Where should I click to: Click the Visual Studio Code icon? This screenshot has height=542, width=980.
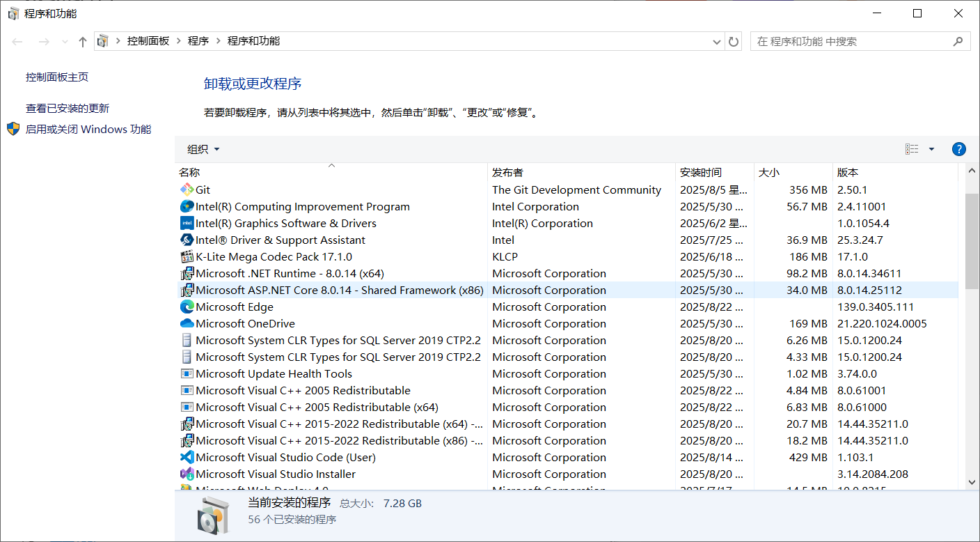pos(187,457)
